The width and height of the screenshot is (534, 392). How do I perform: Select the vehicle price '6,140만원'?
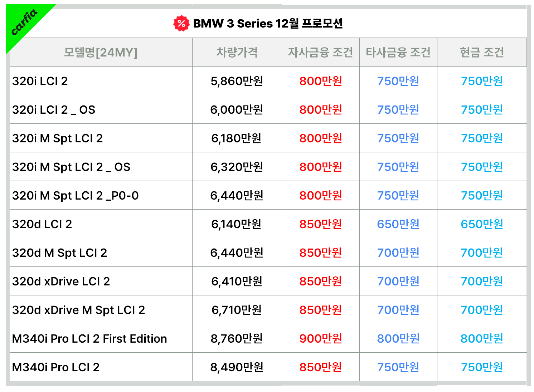[x=237, y=224]
